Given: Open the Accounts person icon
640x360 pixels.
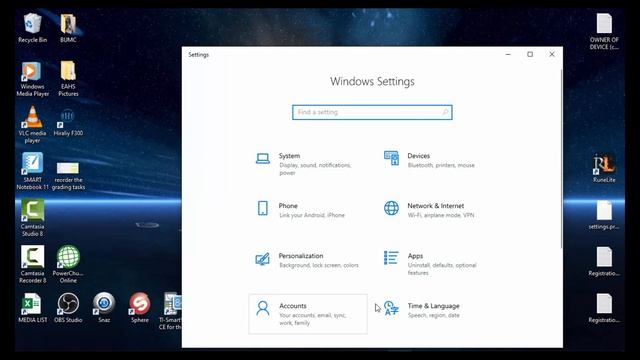Looking at the screenshot, I should 262,308.
